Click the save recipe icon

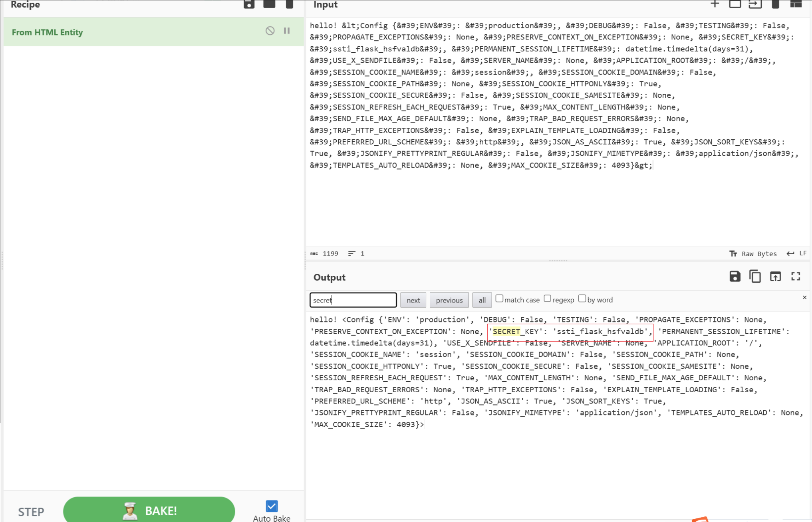point(249,4)
